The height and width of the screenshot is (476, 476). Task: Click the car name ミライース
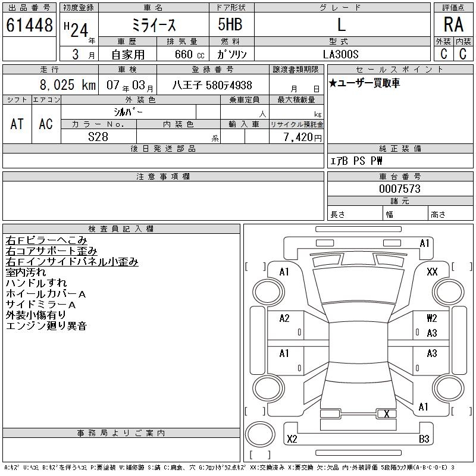[x=154, y=25]
